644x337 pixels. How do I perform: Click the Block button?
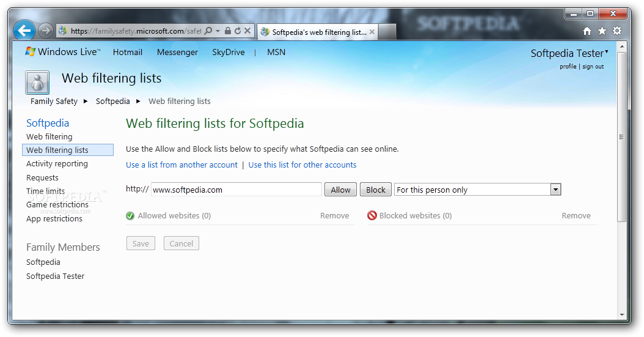(375, 190)
